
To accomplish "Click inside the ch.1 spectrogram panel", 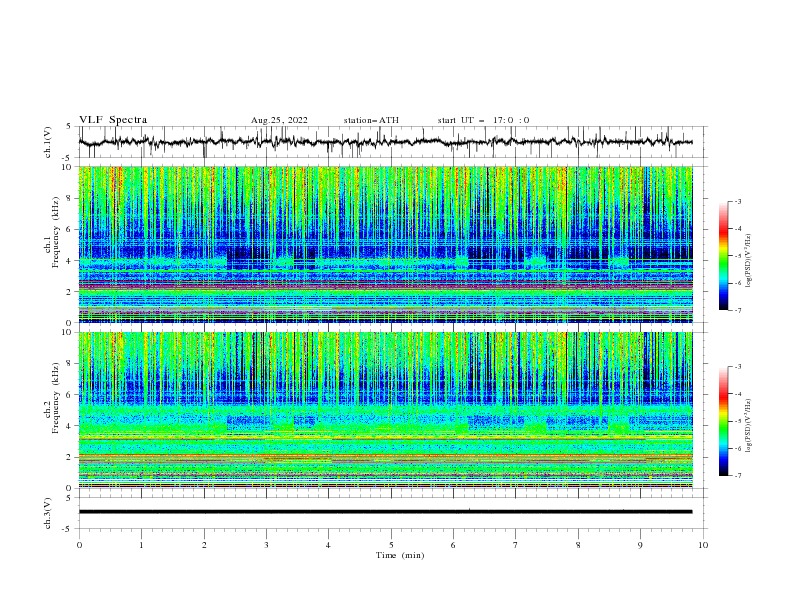I will coord(385,244).
